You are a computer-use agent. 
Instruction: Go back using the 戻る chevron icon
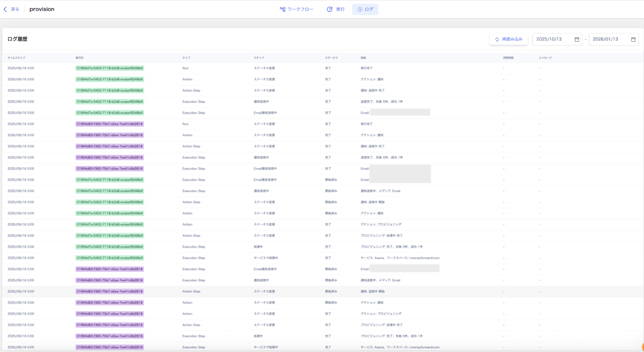pos(5,9)
